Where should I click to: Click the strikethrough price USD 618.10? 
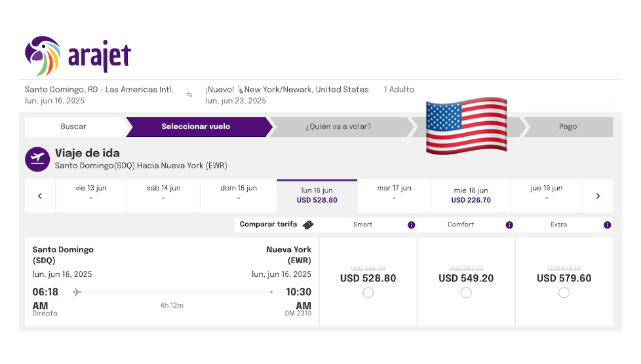(564, 268)
